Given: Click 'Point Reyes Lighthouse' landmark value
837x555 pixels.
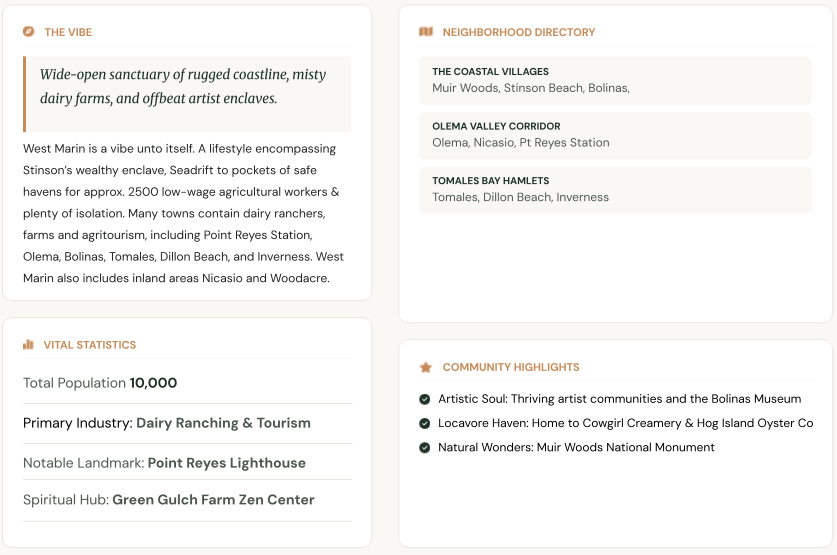Looking at the screenshot, I should click(x=227, y=463).
